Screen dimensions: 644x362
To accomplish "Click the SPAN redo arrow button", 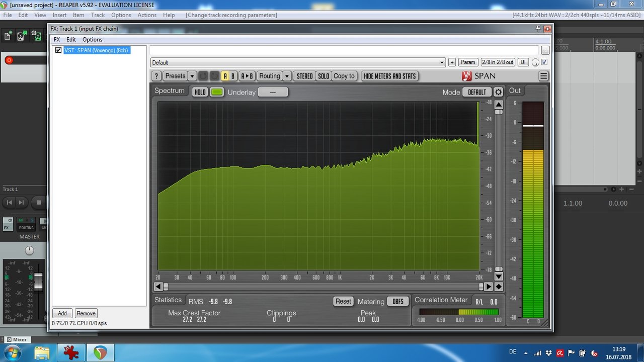I will click(214, 76).
